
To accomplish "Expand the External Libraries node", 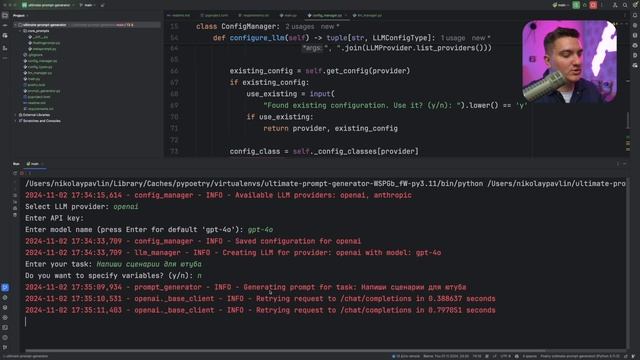I will (x=16, y=115).
